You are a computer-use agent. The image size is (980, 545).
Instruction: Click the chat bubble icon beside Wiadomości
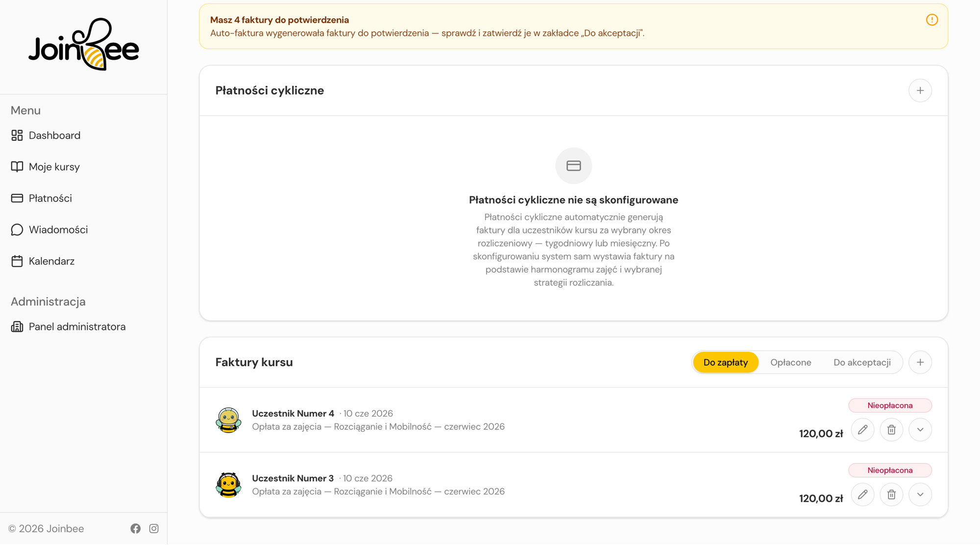17,229
